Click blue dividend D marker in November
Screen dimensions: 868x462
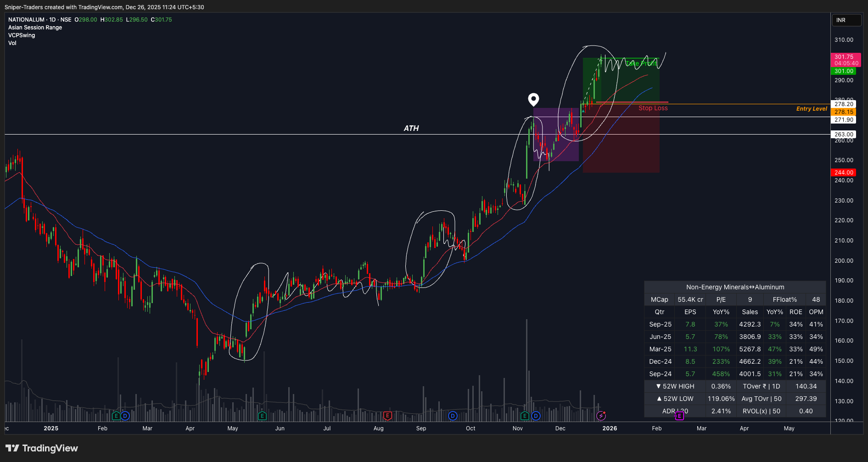[x=536, y=416]
